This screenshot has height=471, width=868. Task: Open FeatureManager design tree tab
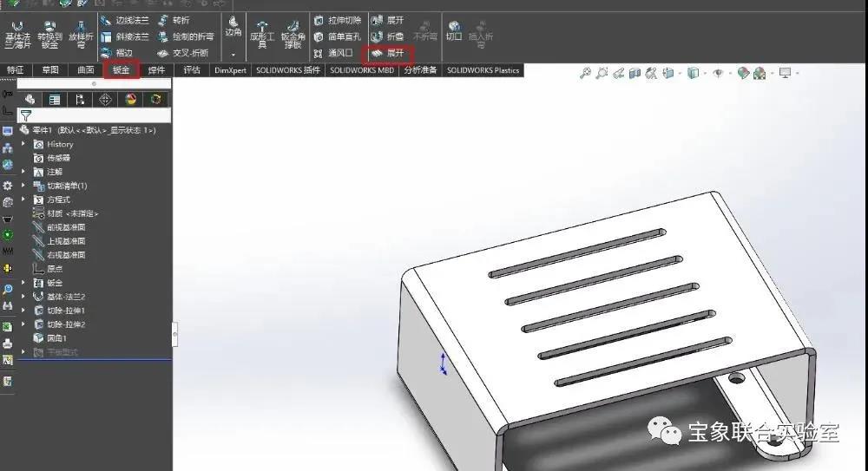pyautogui.click(x=30, y=99)
